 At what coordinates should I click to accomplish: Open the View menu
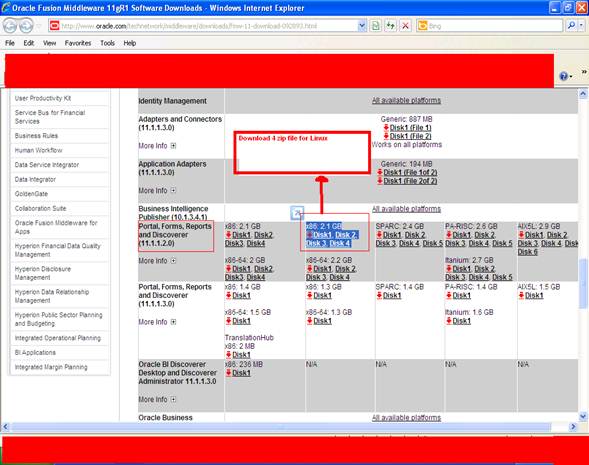pos(50,43)
